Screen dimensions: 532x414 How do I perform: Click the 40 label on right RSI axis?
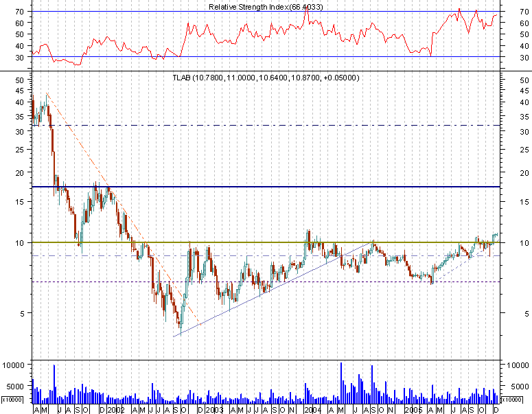click(x=524, y=46)
